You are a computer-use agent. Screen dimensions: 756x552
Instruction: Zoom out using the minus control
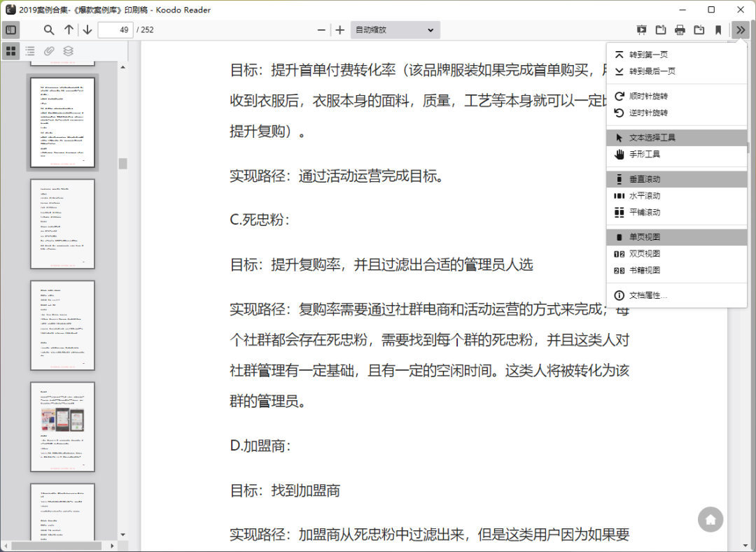(x=321, y=30)
